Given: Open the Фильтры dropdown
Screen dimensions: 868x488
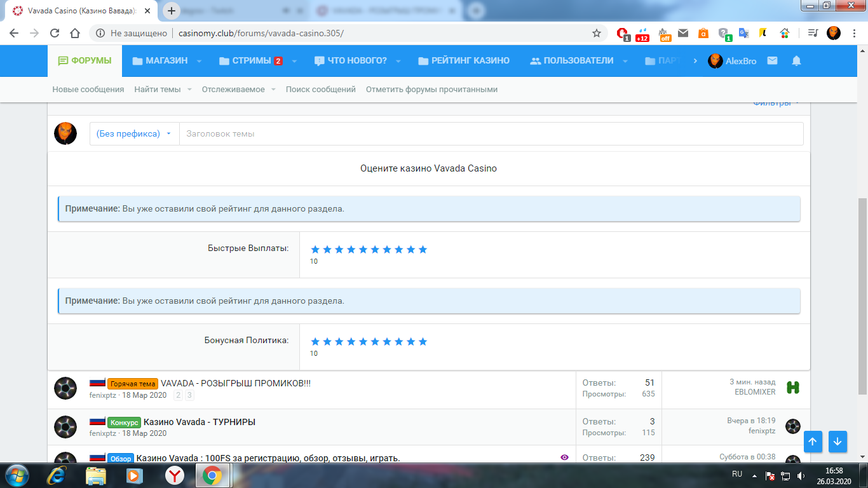Looking at the screenshot, I should click(x=776, y=104).
